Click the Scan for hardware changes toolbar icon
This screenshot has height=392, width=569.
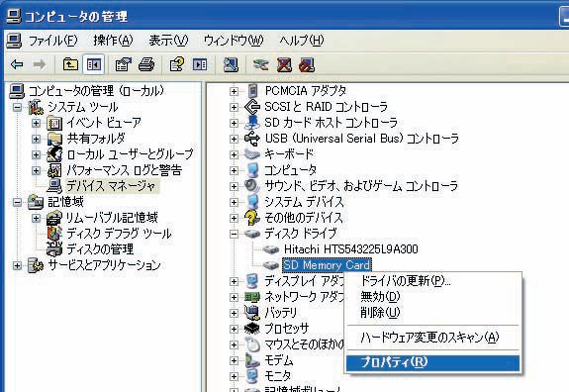point(232,65)
